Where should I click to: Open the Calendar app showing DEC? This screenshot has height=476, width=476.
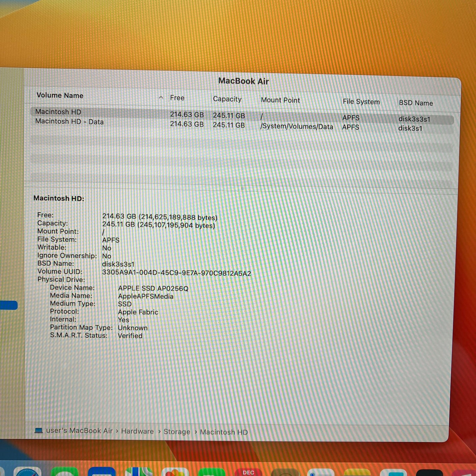click(x=249, y=473)
